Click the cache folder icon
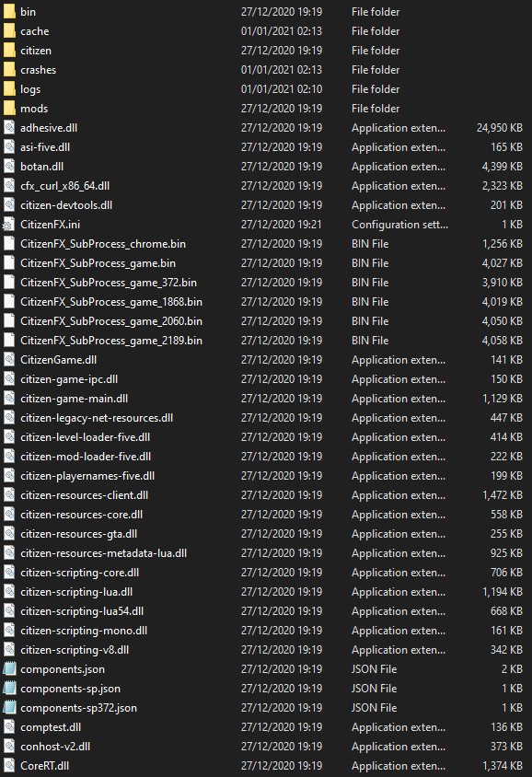This screenshot has height=777, width=532. point(9,31)
